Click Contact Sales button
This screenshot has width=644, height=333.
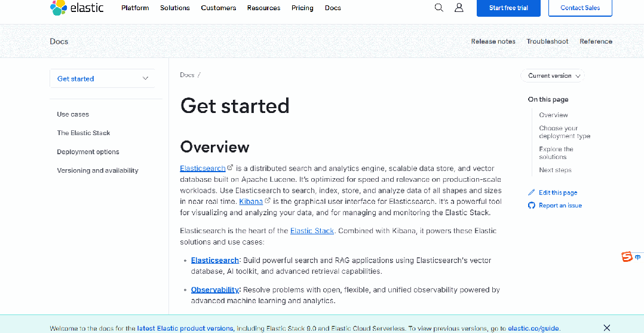pyautogui.click(x=580, y=8)
